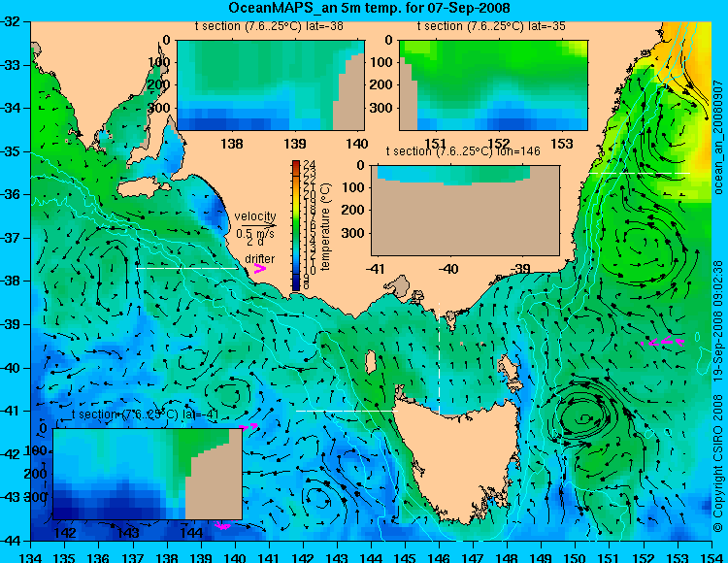
Task: Click the magenta drifter symbol beside the 'drifter' legend
Action: [259, 269]
